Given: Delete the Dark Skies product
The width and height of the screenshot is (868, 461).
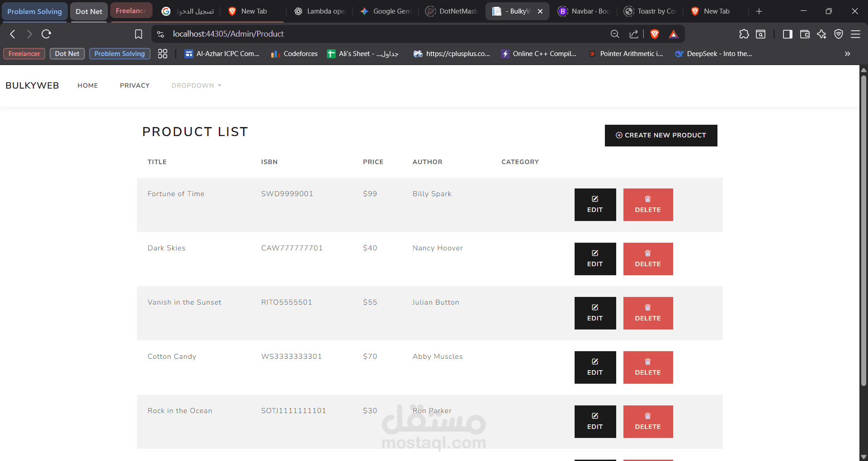Looking at the screenshot, I should [648, 259].
